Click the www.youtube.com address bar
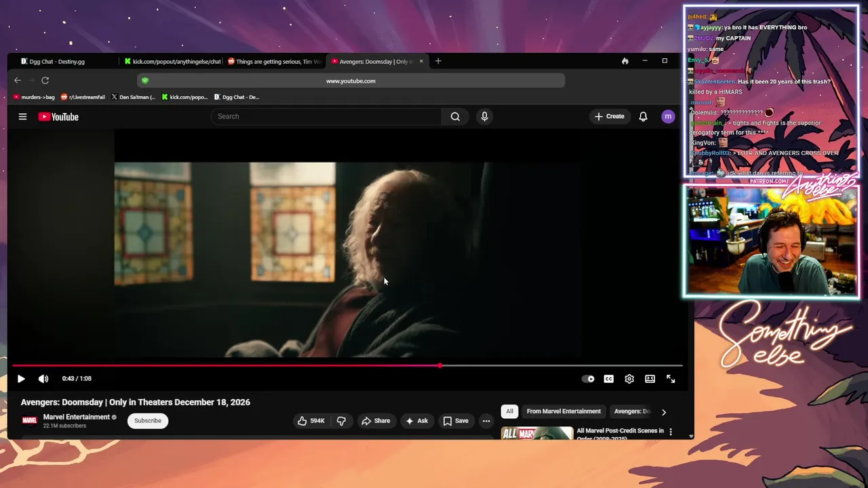 click(x=351, y=81)
